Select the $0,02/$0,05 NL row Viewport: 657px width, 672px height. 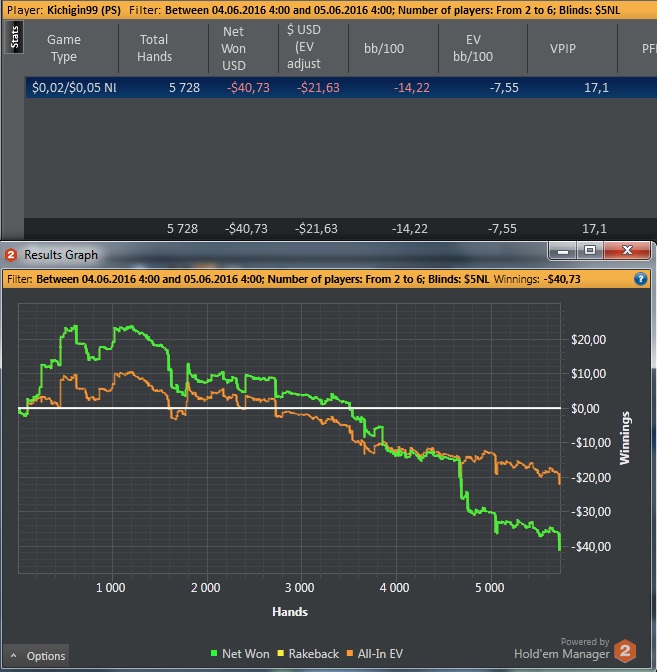[x=341, y=87]
